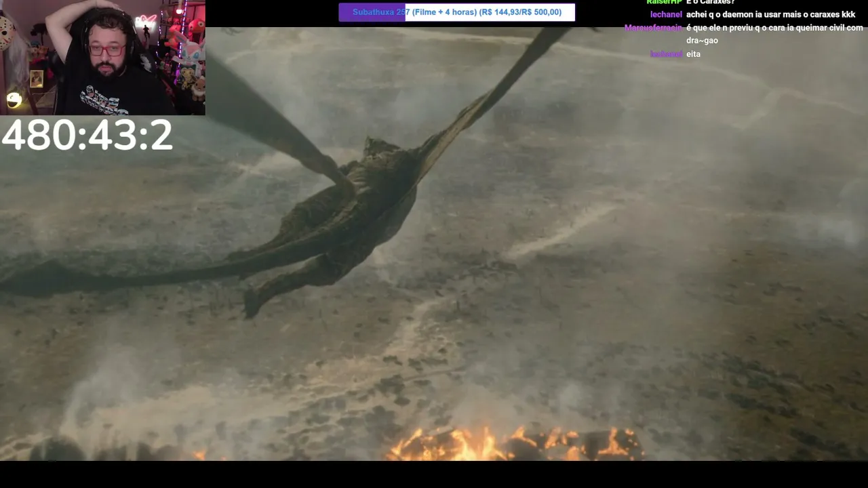
Task: Click the lechanel username beside "eita"
Action: point(666,54)
